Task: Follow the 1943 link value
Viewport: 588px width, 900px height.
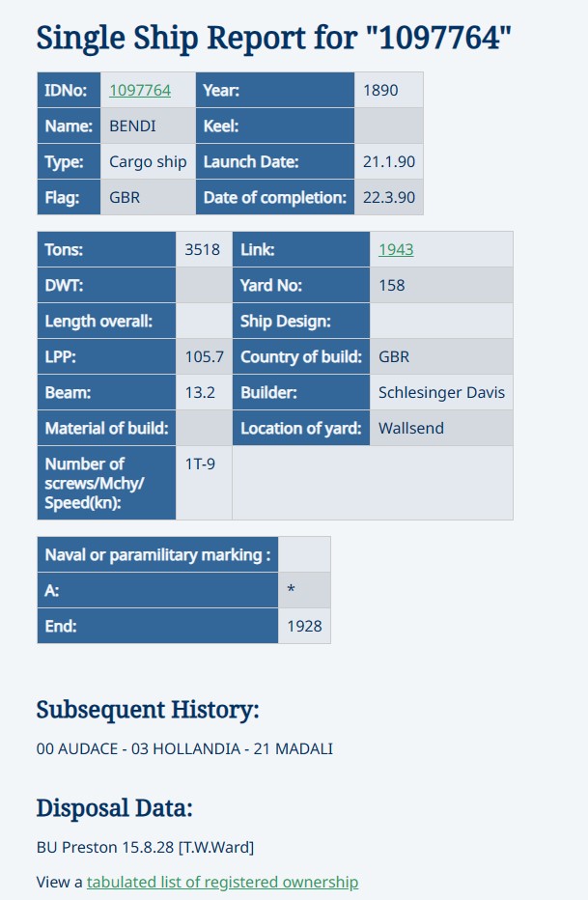Action: pos(396,249)
